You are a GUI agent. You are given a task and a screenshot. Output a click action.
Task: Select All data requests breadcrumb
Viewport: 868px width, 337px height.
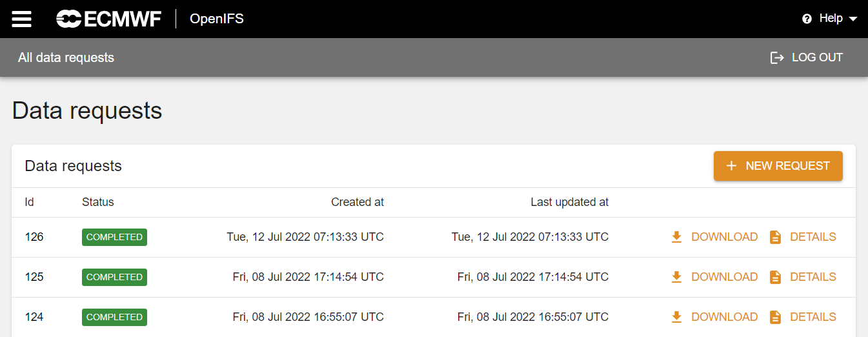(66, 57)
